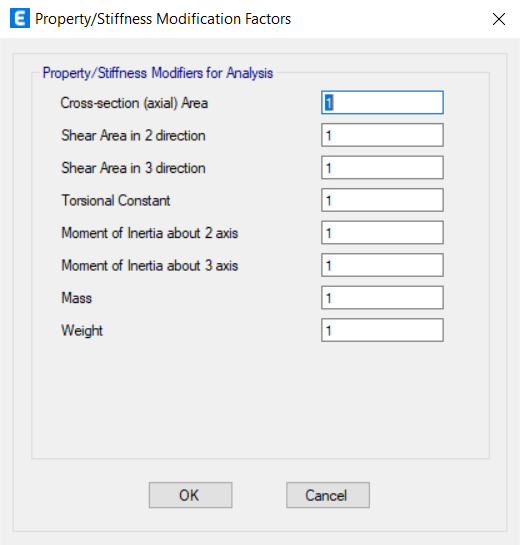The image size is (520, 545).
Task: Click the Property/Stiffness Modifiers for Analysis group title
Action: point(158,73)
